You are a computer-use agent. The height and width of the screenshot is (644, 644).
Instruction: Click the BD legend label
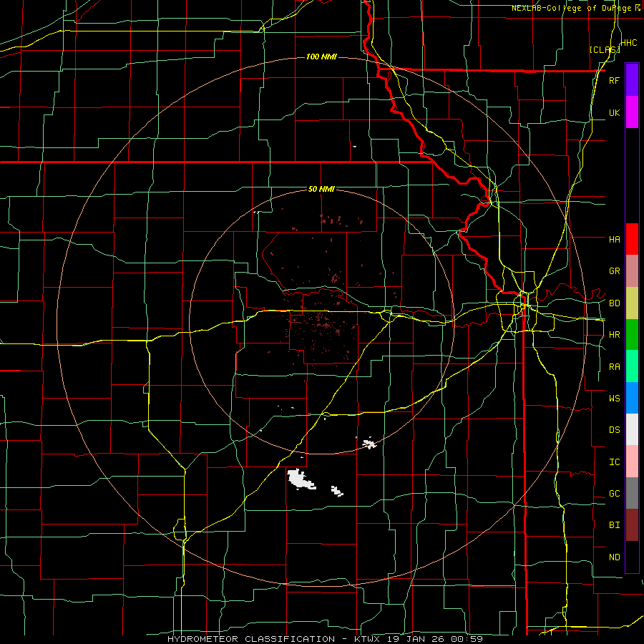pyautogui.click(x=614, y=303)
